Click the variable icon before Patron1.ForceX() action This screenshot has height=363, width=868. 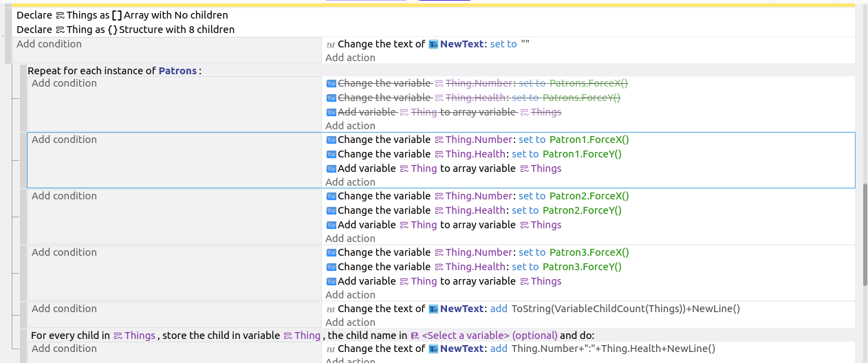pos(331,140)
